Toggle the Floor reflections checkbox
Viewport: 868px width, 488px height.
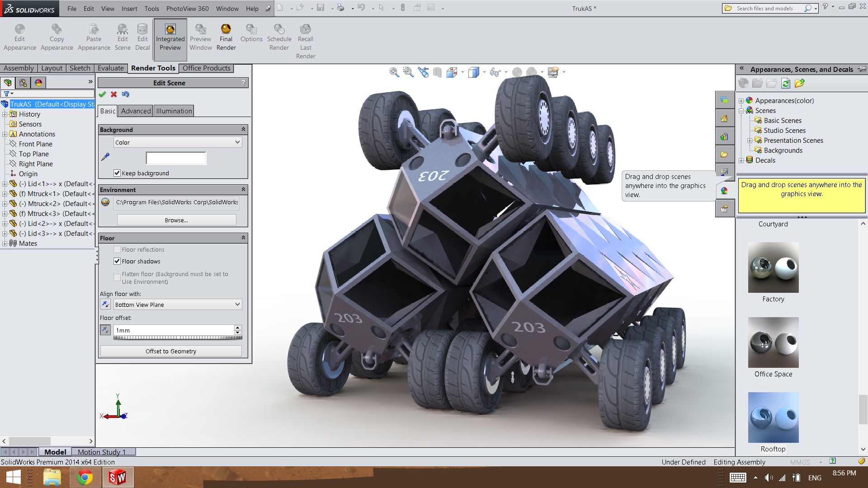click(118, 249)
